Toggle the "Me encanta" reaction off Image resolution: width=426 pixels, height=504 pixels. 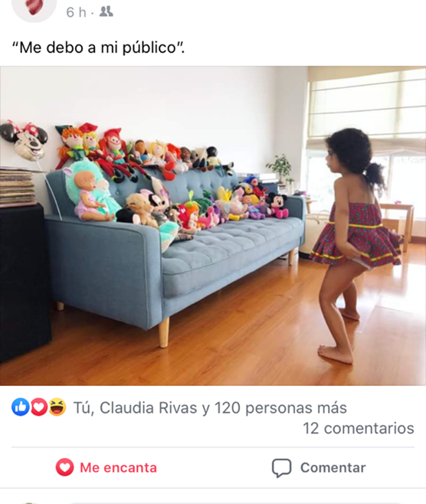pos(106,467)
